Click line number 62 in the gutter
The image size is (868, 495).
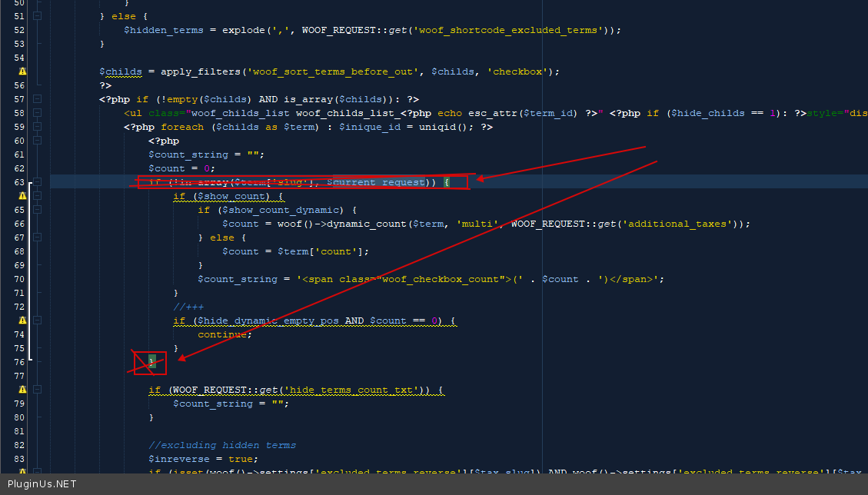click(19, 168)
